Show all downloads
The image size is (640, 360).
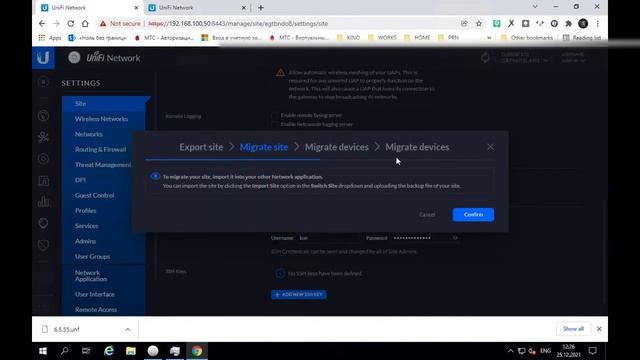tap(573, 329)
